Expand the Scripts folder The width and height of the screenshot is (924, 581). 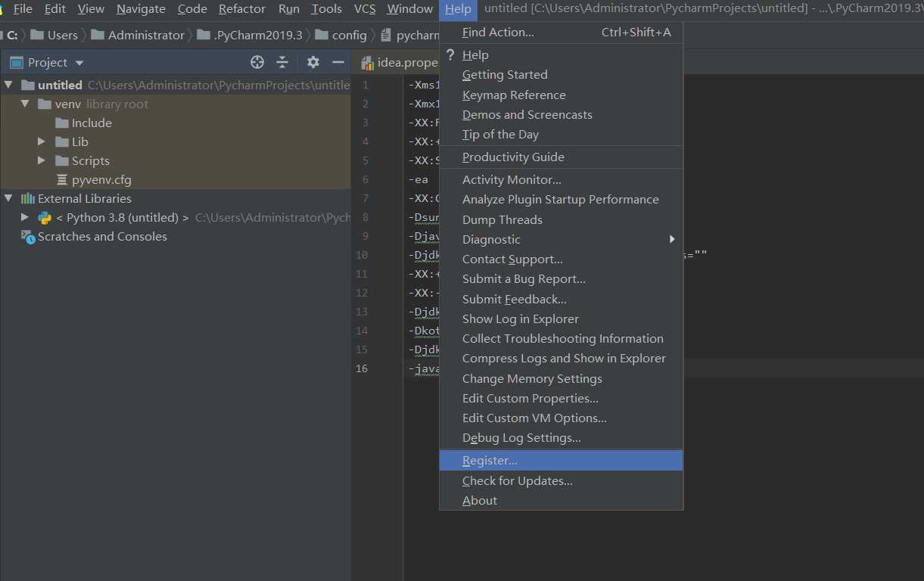42,160
